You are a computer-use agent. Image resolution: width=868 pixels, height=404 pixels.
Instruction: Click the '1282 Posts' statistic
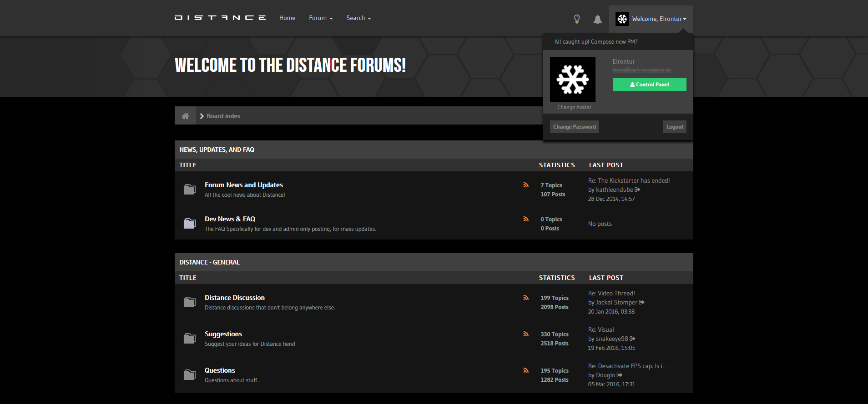pyautogui.click(x=555, y=379)
